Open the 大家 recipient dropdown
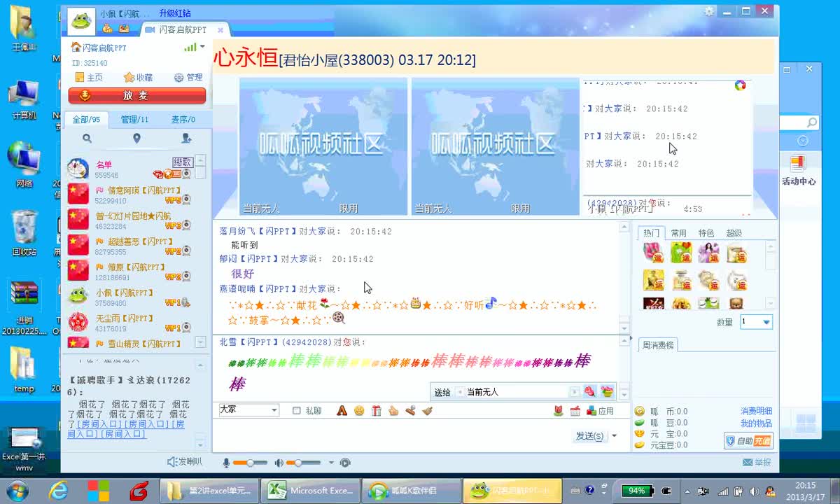Screen dimensions: 840x504 point(249,410)
